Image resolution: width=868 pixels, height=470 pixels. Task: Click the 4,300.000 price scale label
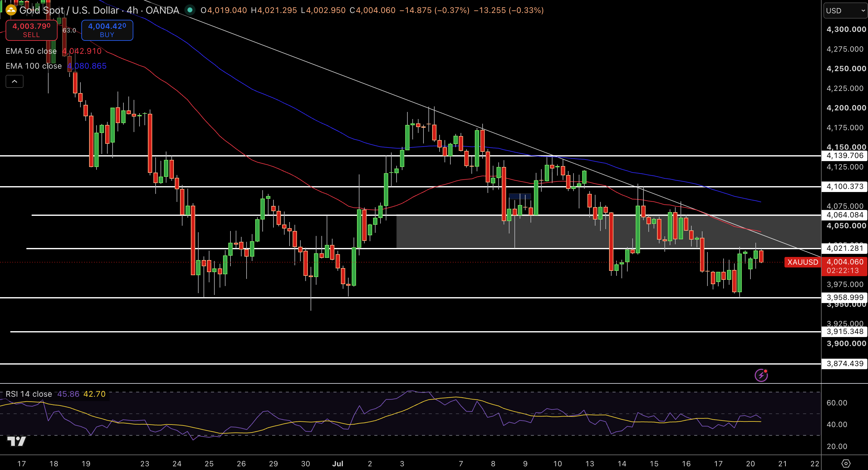pos(846,29)
